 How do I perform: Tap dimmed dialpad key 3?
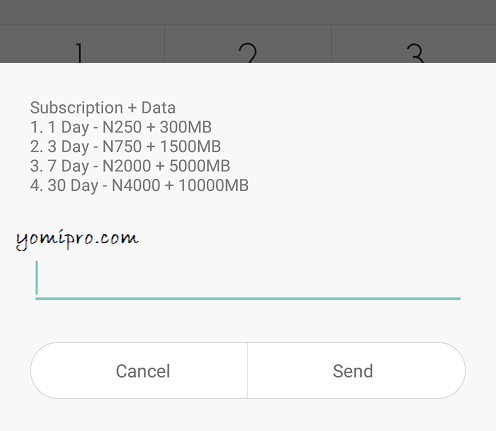[414, 44]
